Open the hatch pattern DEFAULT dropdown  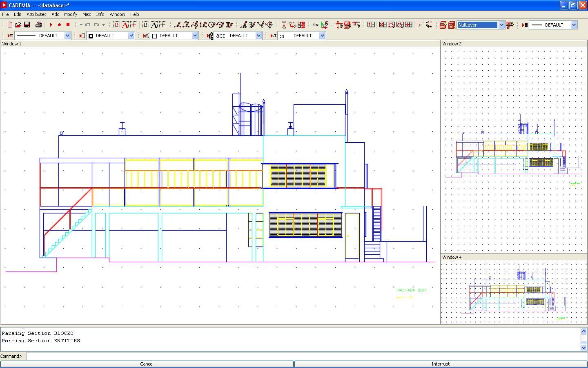(x=195, y=36)
